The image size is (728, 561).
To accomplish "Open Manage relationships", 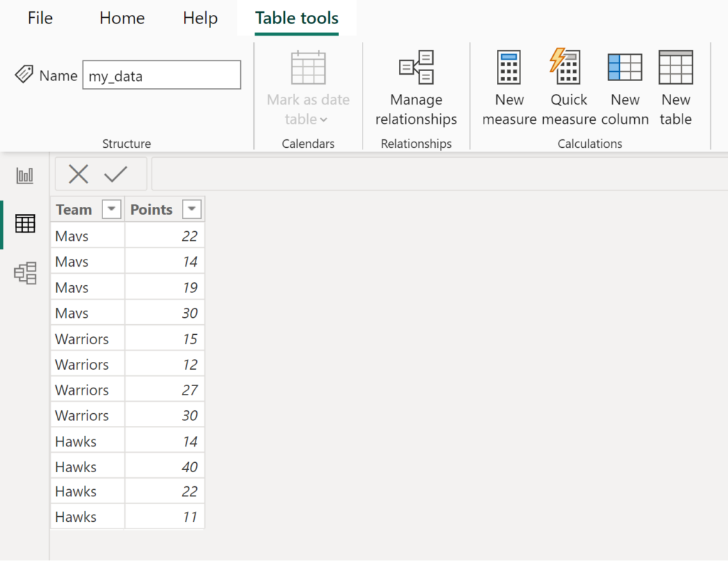I will pos(417,88).
